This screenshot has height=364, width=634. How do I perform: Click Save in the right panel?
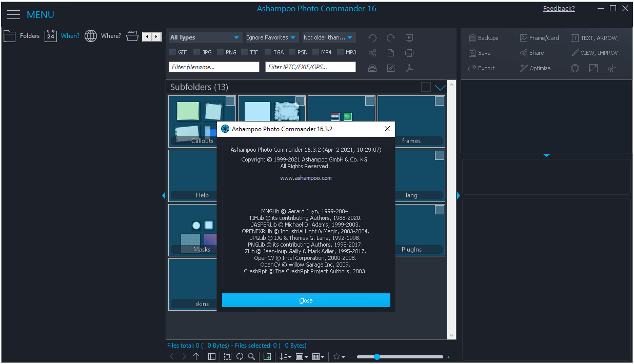pyautogui.click(x=480, y=53)
